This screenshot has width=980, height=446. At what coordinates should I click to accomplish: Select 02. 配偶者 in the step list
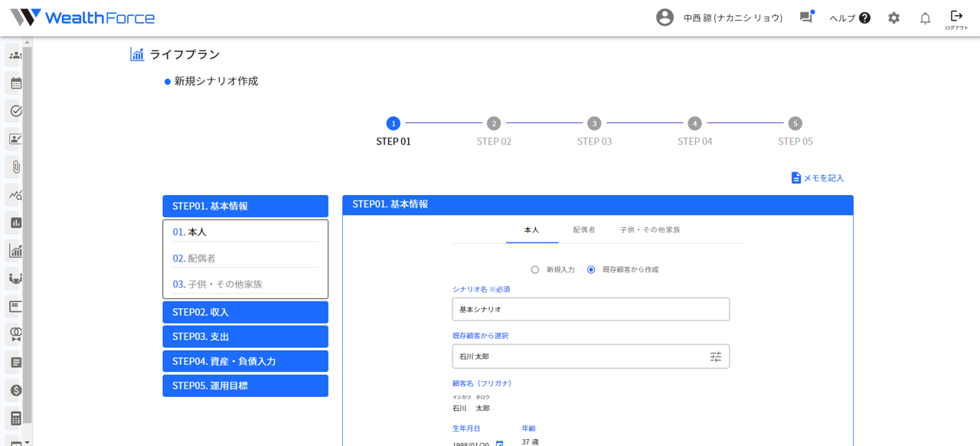coord(245,258)
